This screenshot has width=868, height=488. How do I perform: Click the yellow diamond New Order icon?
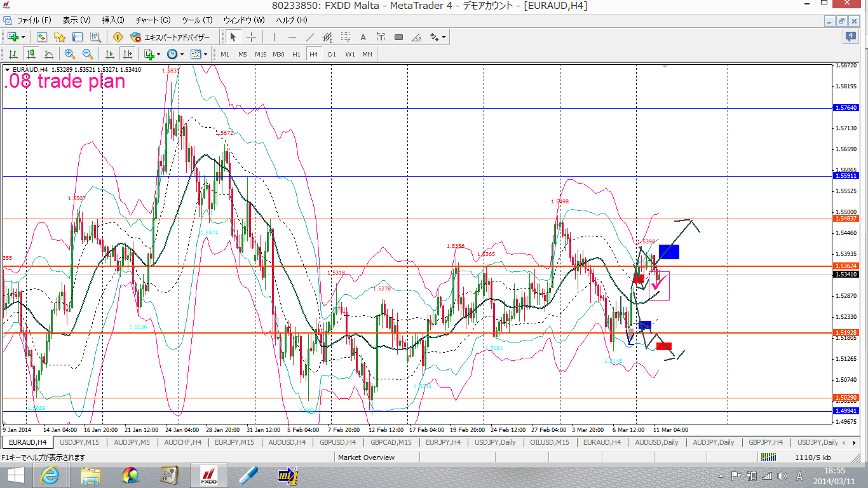point(118,37)
